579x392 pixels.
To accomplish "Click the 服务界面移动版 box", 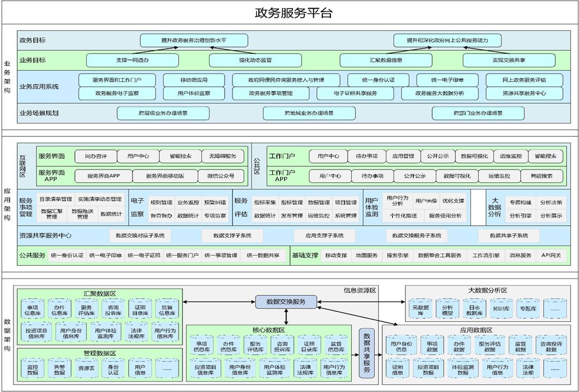I will (165, 176).
